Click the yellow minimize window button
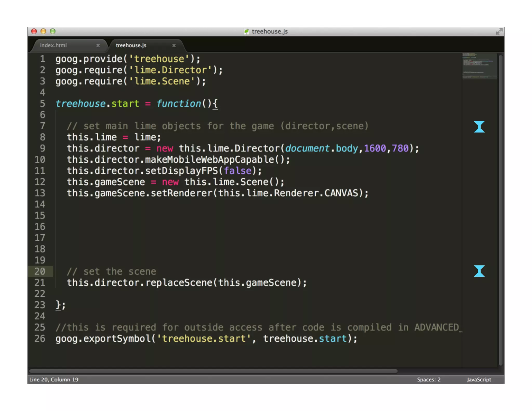 point(43,31)
